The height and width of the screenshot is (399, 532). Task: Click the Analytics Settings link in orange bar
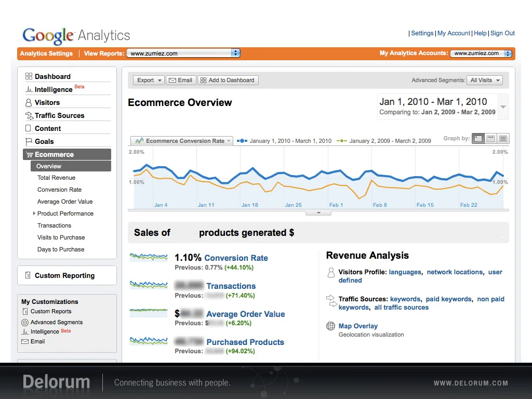[46, 54]
